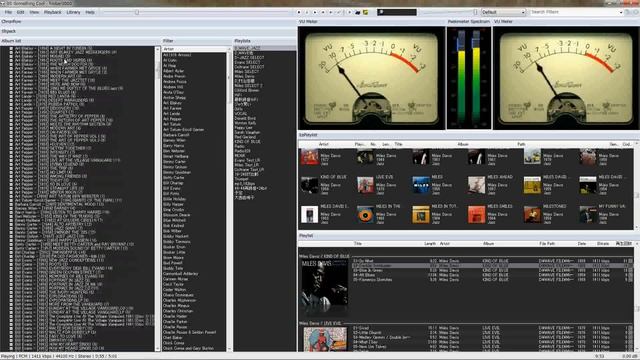
Task: Click the Album list scrollbar down arrow
Action: coord(158,349)
